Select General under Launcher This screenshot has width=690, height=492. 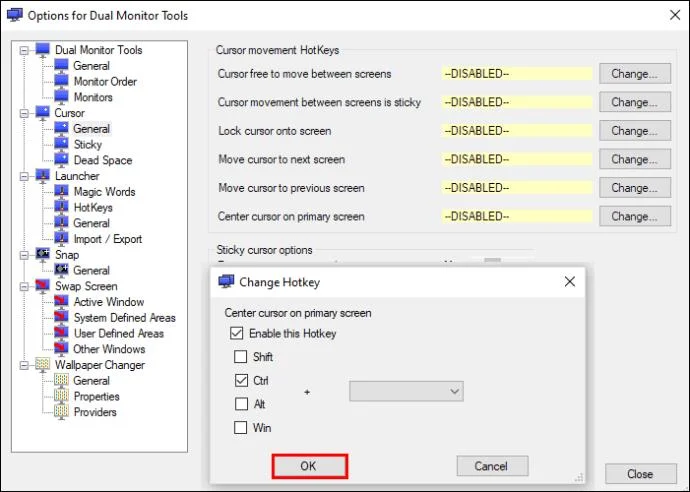coord(91,223)
